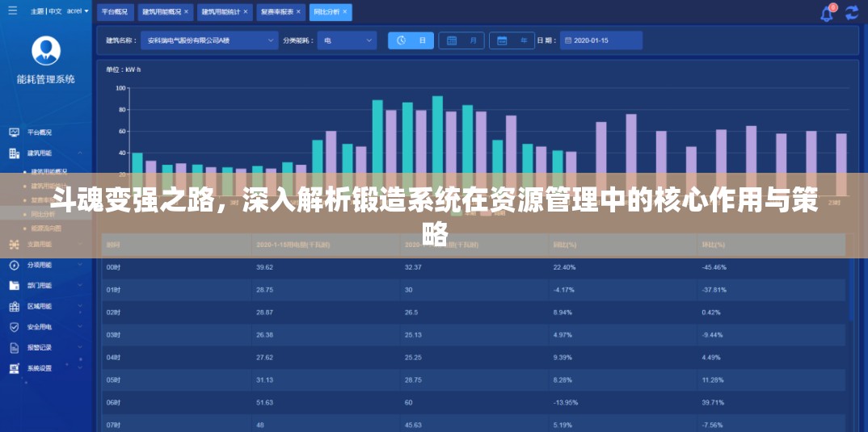
Task: Open the 部门用能 sidebar menu label
Action: (x=40, y=285)
